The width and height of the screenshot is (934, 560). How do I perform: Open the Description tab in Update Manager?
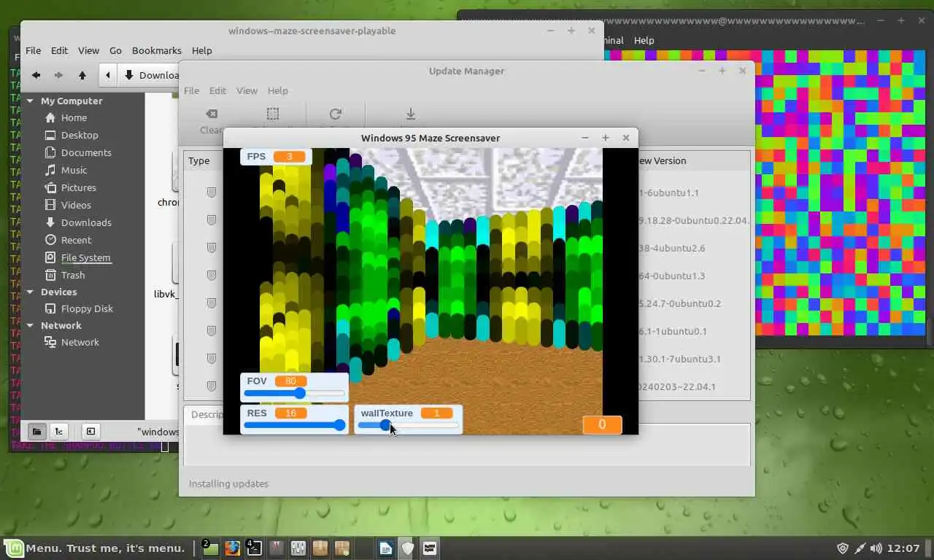[x=207, y=414]
